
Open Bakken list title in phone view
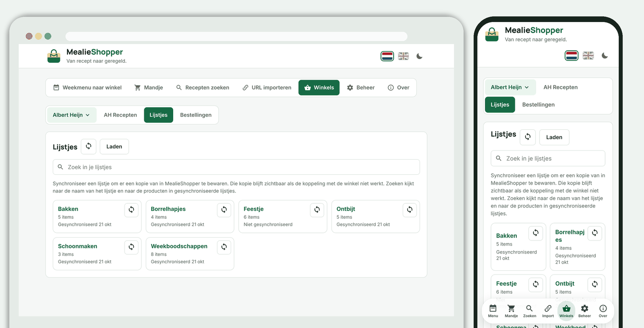(506, 236)
